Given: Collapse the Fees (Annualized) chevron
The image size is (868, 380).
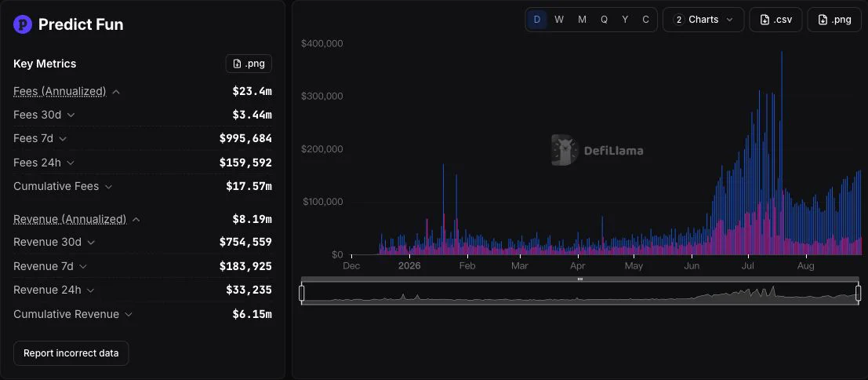Looking at the screenshot, I should pos(116,92).
